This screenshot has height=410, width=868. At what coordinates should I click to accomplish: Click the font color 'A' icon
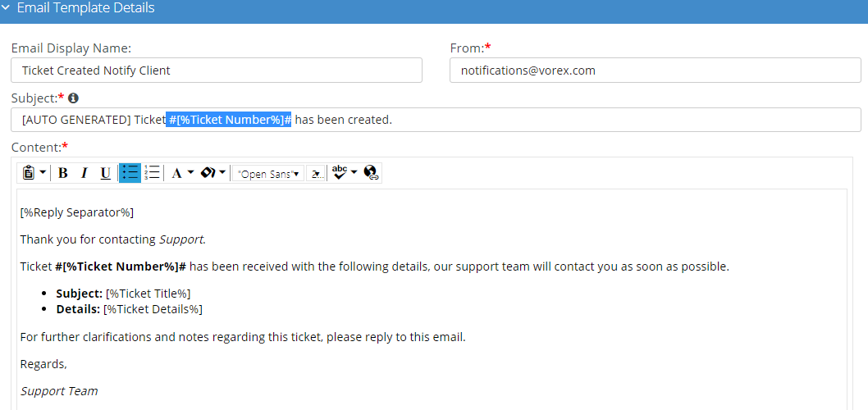176,173
